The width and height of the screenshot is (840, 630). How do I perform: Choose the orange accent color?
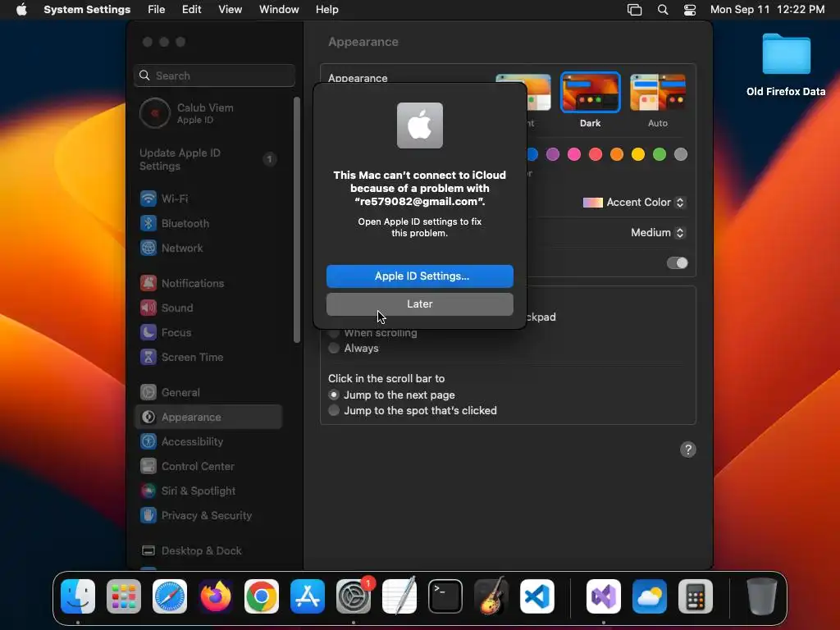click(x=617, y=155)
